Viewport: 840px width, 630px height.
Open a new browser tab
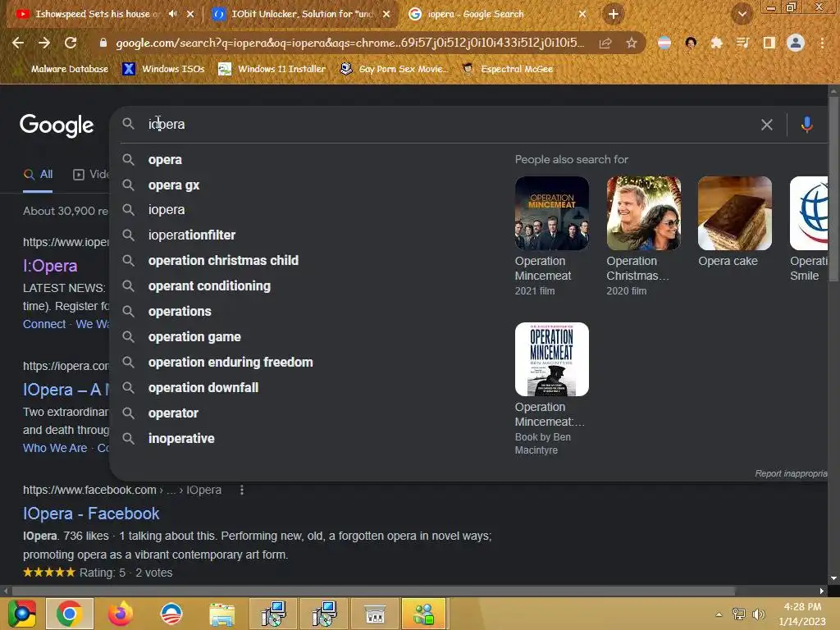614,14
